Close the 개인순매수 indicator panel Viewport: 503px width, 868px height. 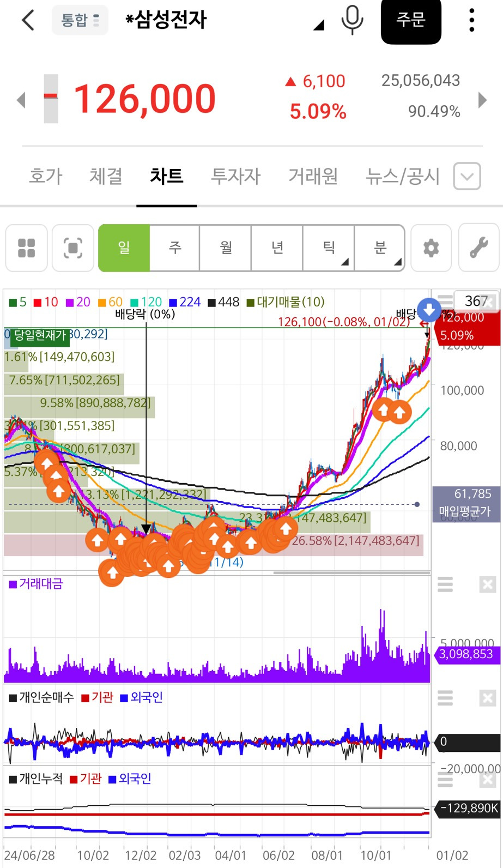487,698
